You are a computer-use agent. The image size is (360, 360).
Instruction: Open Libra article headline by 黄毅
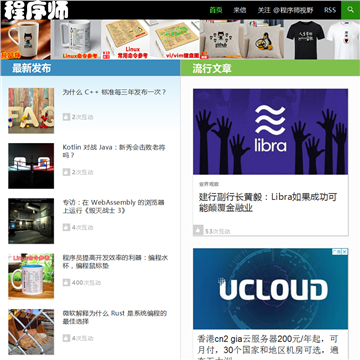tap(268, 202)
